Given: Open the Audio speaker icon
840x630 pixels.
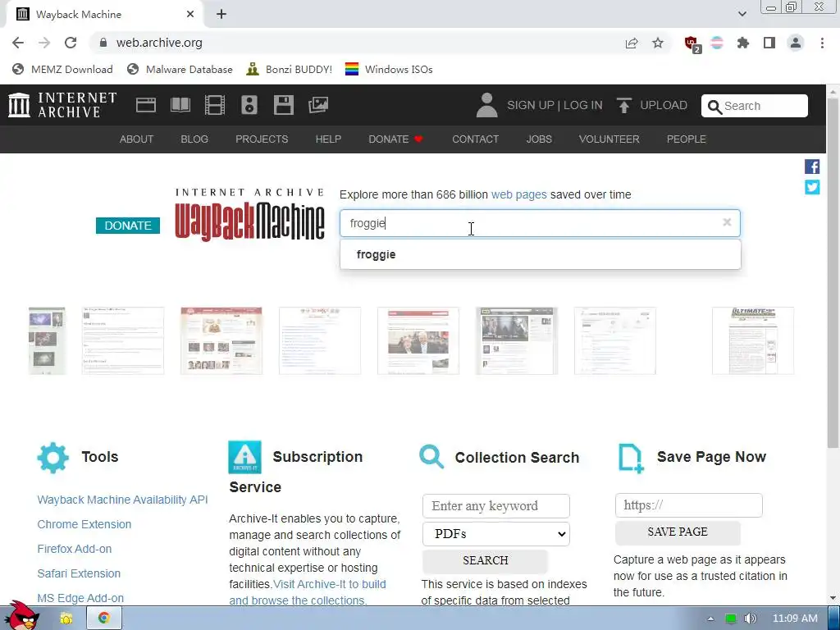Looking at the screenshot, I should click(249, 105).
